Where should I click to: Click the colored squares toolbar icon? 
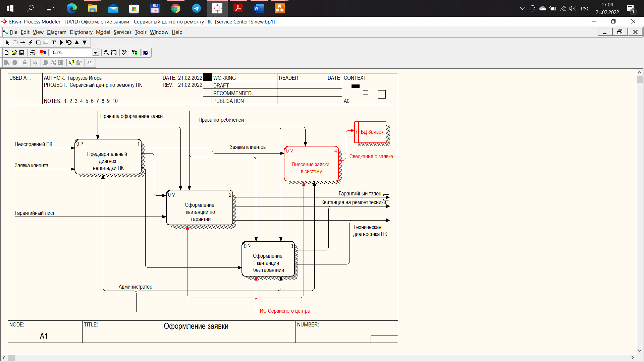coord(43,53)
